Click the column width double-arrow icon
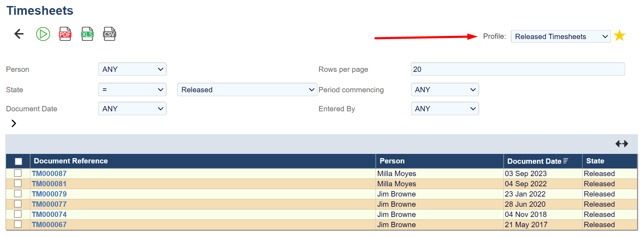Viewport: 644px width, 237px height. coord(621,144)
